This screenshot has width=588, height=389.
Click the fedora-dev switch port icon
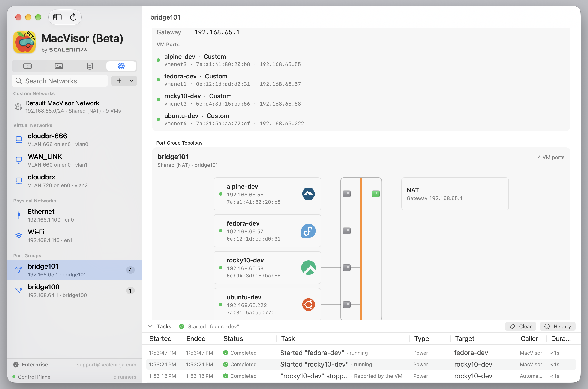click(346, 231)
